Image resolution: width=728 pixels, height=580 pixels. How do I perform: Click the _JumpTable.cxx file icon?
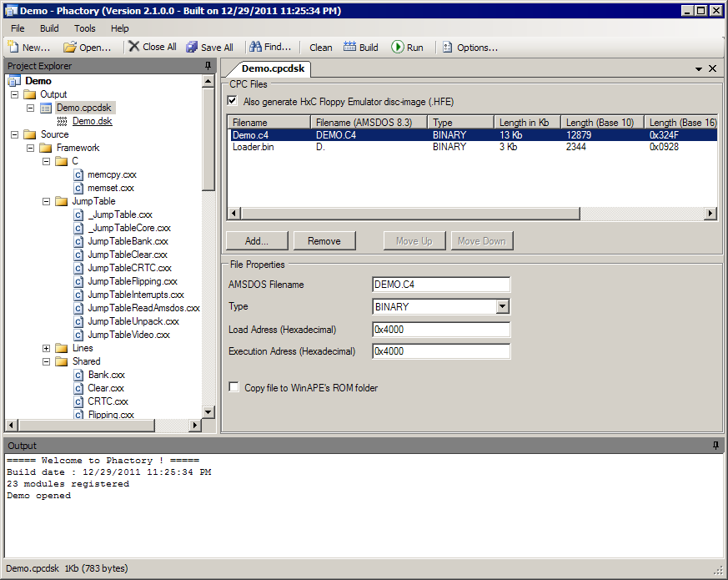point(78,214)
